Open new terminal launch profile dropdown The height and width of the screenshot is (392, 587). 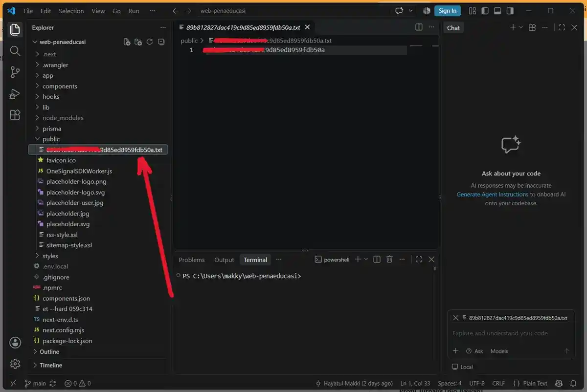coord(366,260)
